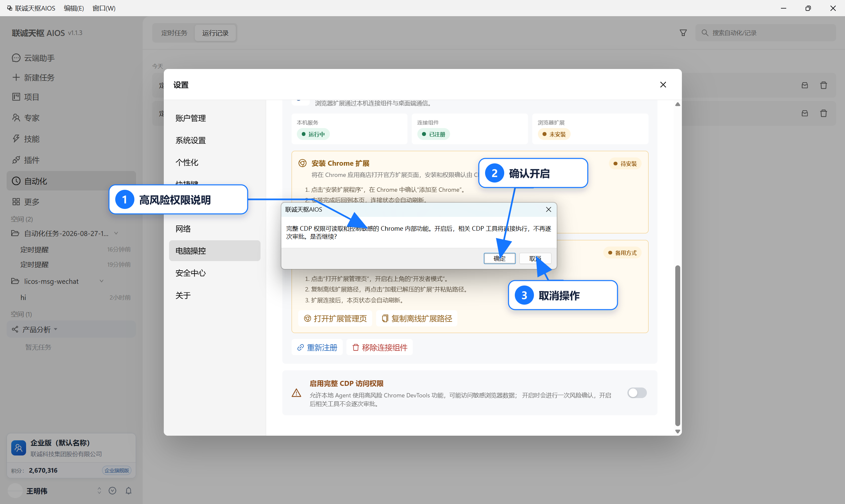845x504 pixels.
Task: Click the CDP warning triangle icon
Action: [x=296, y=393]
